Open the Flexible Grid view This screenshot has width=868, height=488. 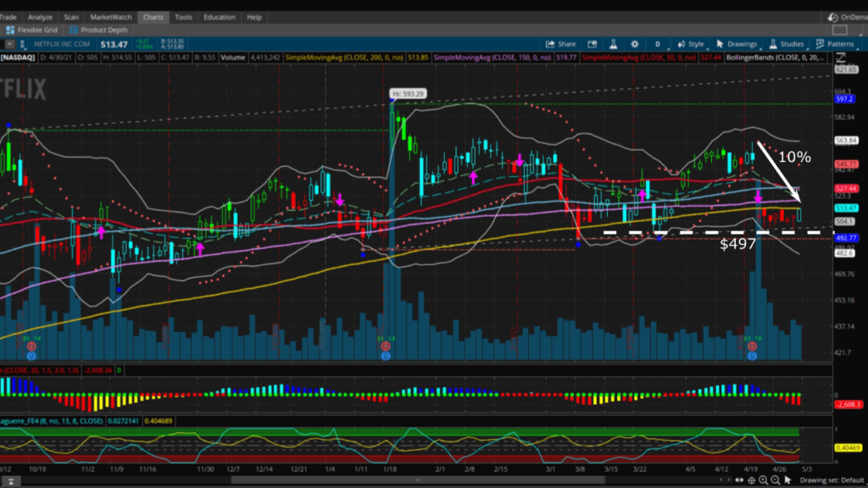pyautogui.click(x=31, y=30)
